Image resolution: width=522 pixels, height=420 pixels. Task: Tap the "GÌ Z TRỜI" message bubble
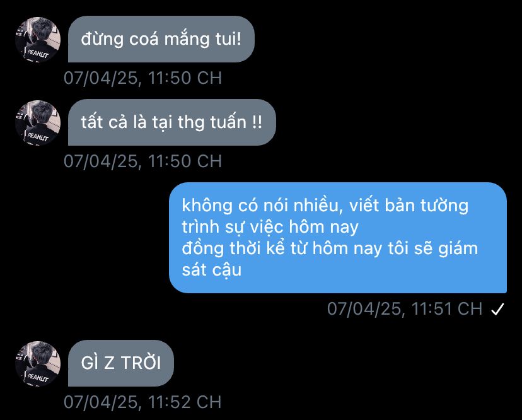click(x=121, y=363)
